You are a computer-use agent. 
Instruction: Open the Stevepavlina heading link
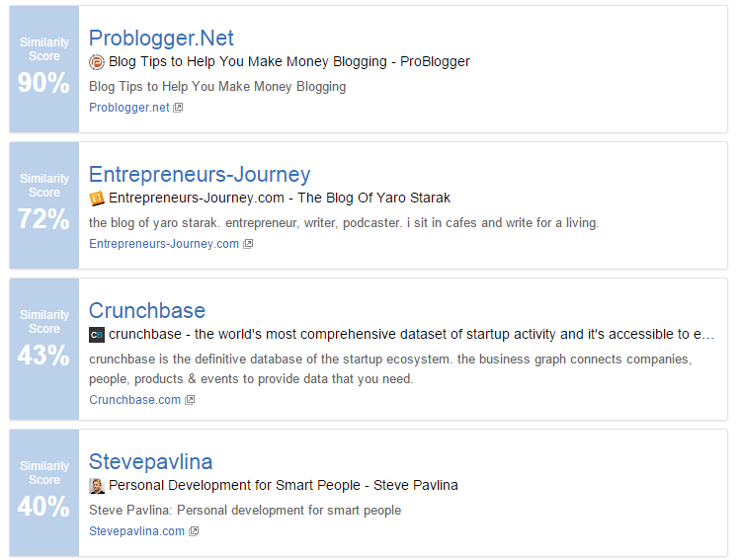click(x=150, y=461)
